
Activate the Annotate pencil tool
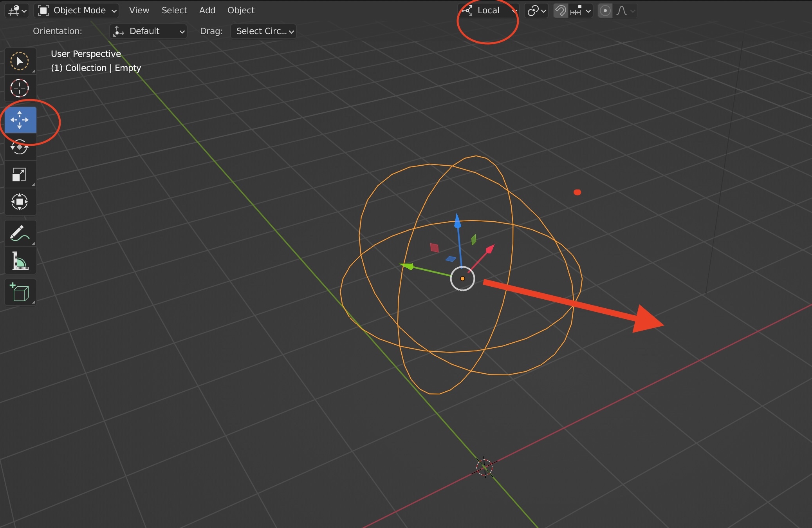[20, 233]
